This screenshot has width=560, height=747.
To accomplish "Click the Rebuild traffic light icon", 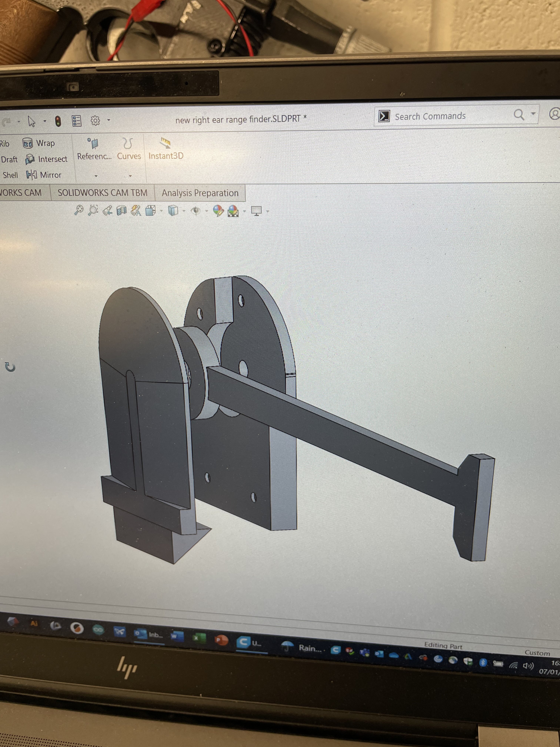I will (58, 121).
